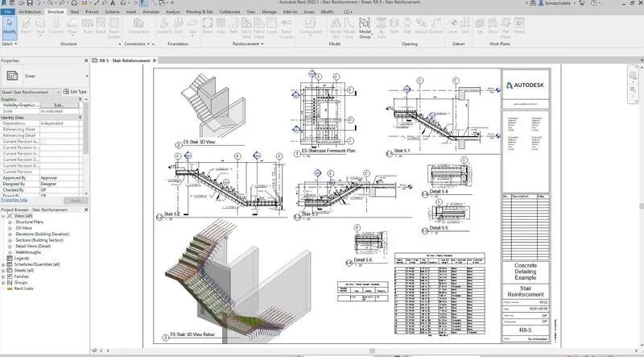Collapse the Views (all) node

click(3, 216)
